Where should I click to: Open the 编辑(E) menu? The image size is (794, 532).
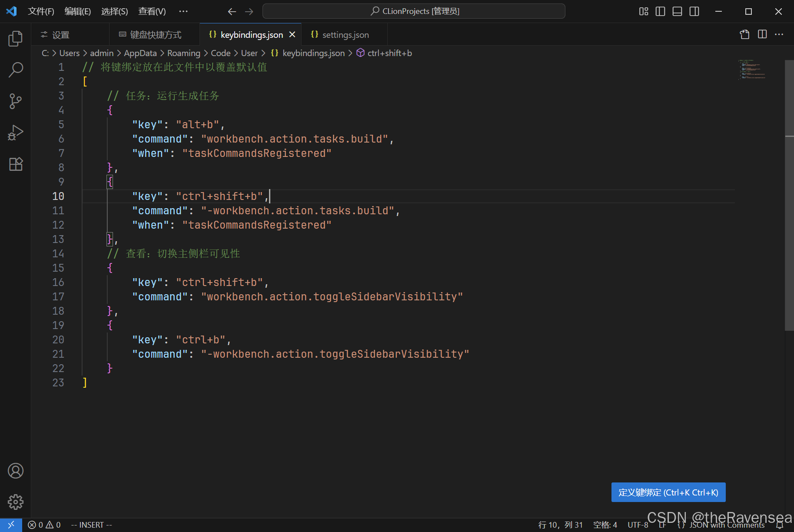[78, 11]
